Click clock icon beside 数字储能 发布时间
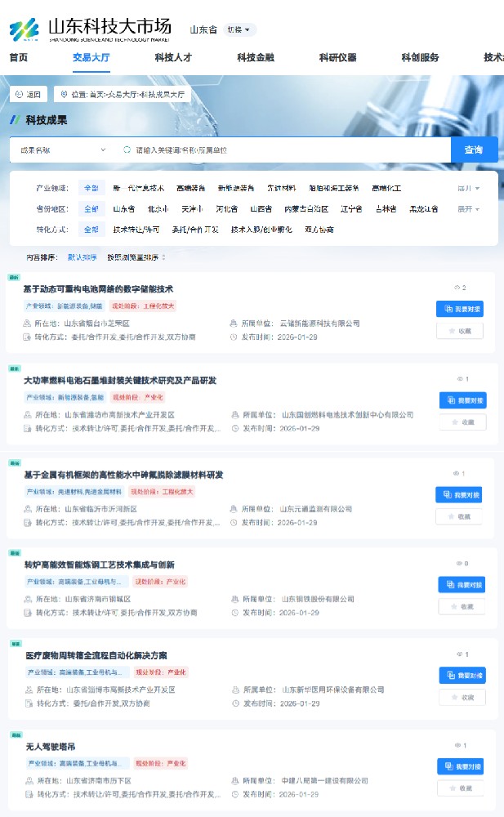Image resolution: width=504 pixels, height=817 pixels. click(234, 337)
